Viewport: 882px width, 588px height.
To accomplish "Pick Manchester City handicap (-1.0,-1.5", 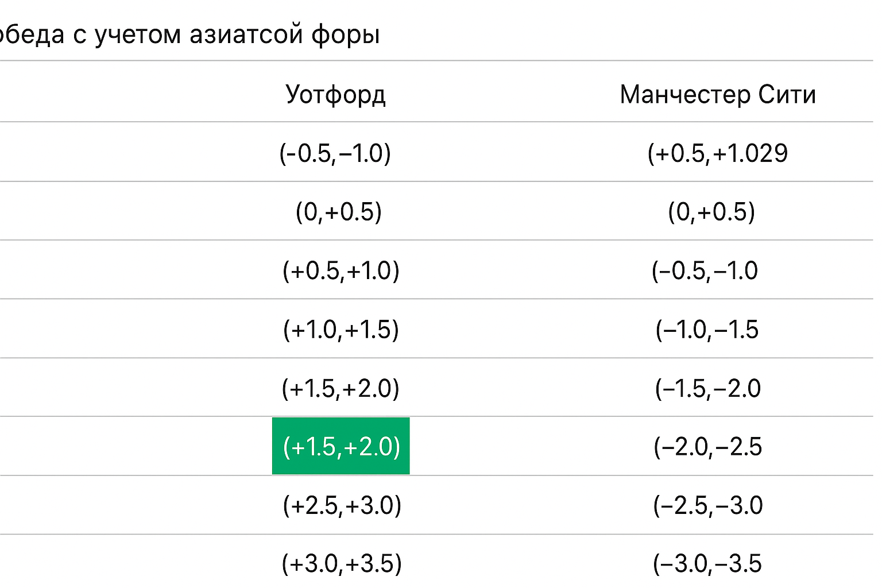I will point(707,330).
